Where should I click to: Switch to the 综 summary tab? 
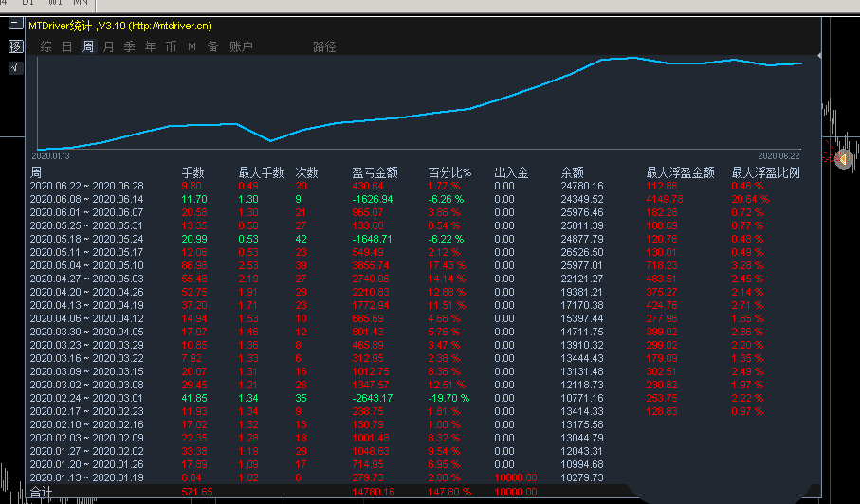46,46
